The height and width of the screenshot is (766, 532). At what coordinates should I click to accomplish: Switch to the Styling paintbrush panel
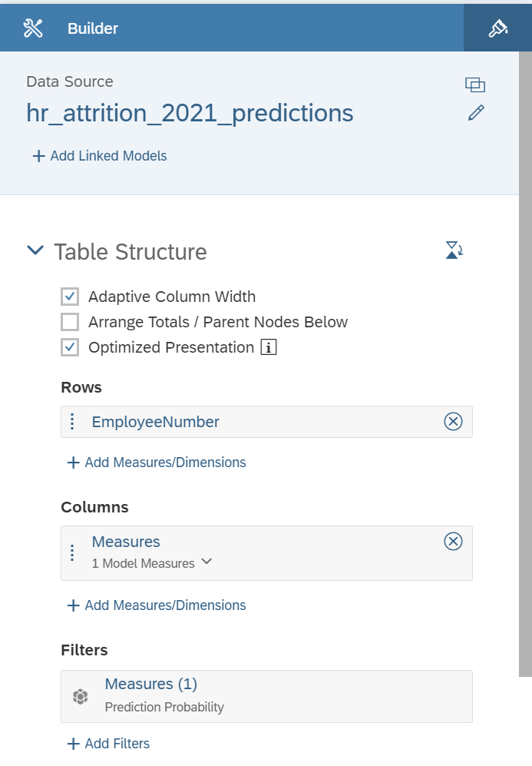497,28
